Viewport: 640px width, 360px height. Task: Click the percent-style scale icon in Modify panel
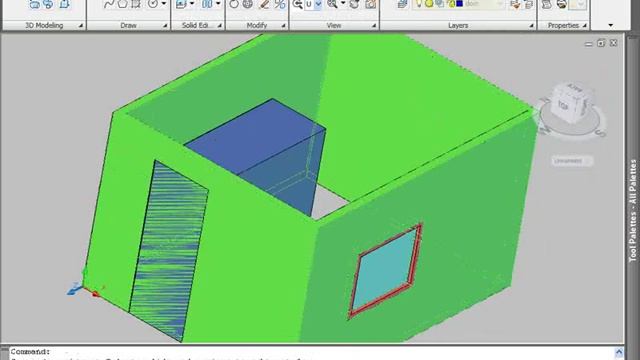tap(280, 4)
